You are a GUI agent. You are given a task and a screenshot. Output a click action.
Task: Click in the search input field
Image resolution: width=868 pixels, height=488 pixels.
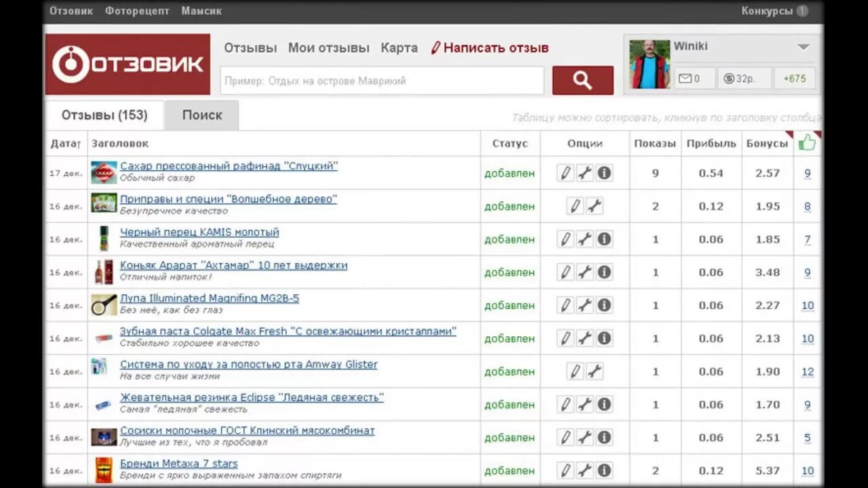382,81
